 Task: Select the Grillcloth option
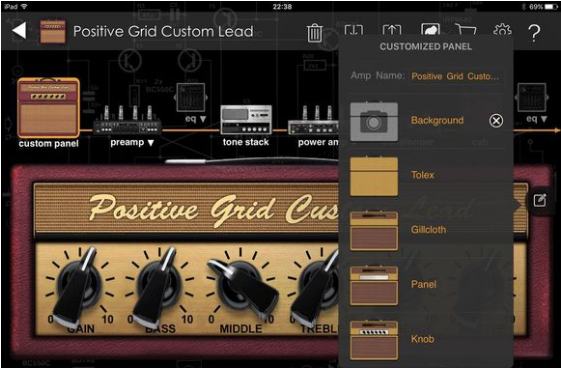tap(426, 230)
